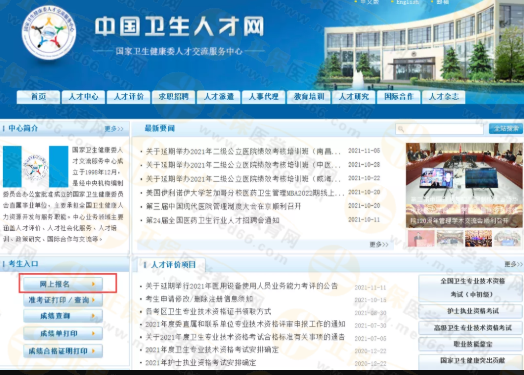Open 考生申请修改/删除注册信息须知
The height and width of the screenshot is (375, 524).
(199, 299)
